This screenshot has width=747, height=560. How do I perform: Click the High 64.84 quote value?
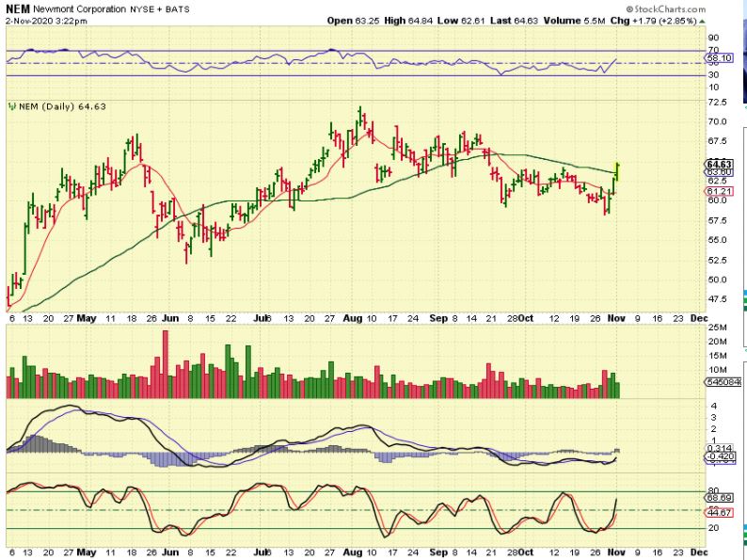point(410,21)
